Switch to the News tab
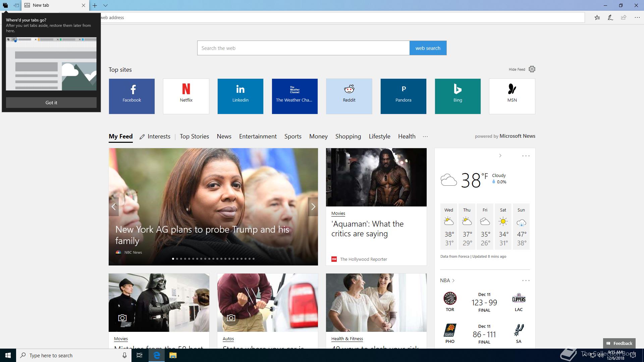644x362 pixels. 224,136
